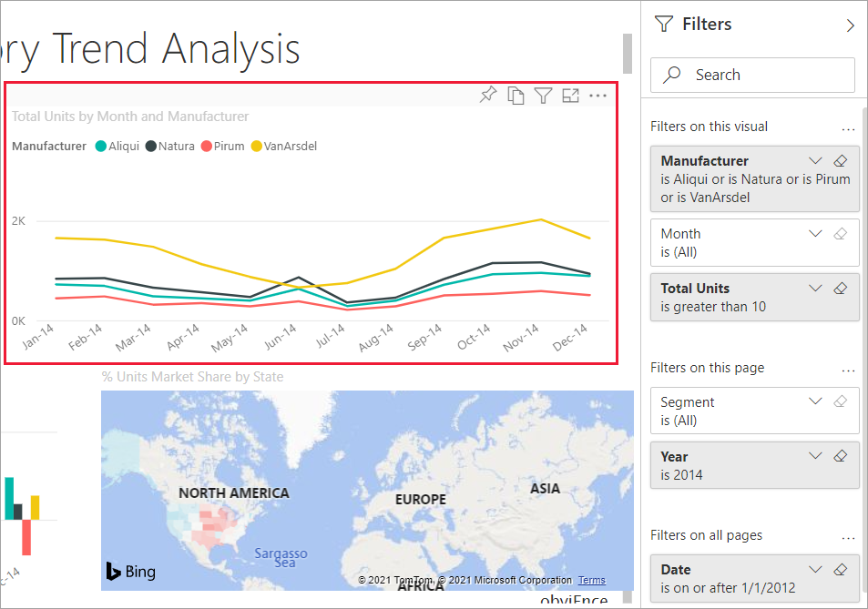Pin the Total Units visual
Screen dimensions: 868x609
488,96
